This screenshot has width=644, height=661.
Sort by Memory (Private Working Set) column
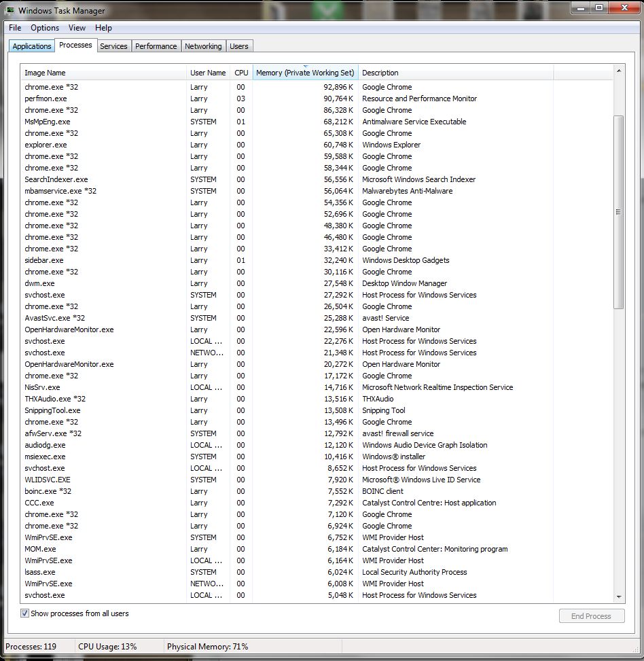(x=305, y=73)
